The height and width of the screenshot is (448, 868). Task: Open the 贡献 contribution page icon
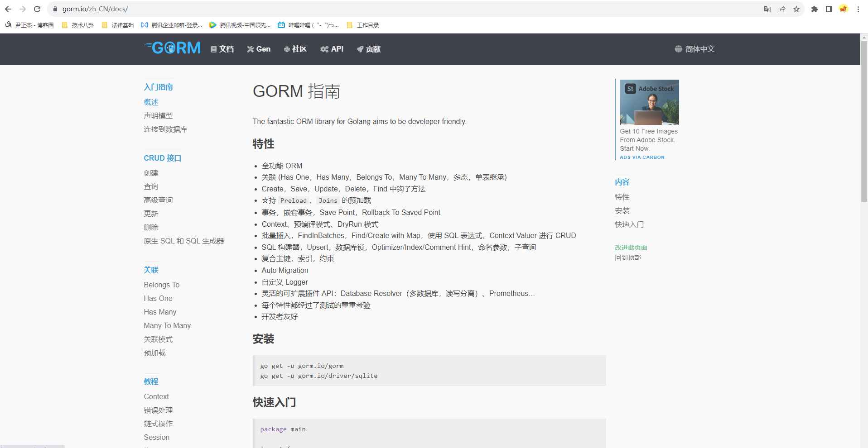click(x=360, y=49)
